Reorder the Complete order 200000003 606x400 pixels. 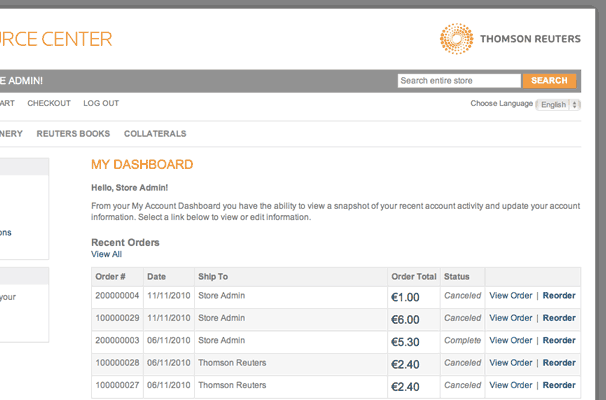coord(559,340)
